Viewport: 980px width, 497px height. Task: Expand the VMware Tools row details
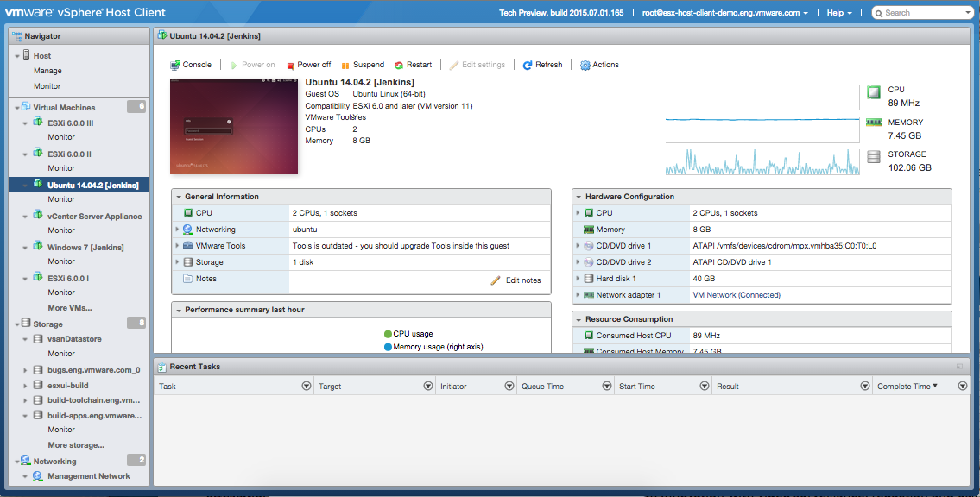(178, 246)
